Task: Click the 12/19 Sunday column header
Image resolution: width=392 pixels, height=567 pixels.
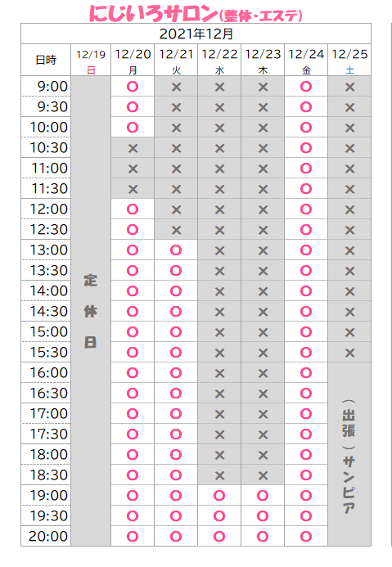Action: (x=91, y=60)
